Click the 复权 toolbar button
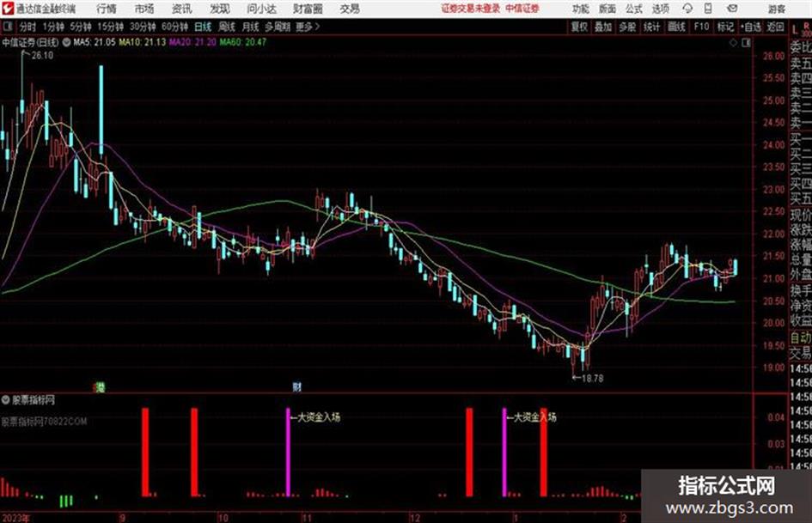This screenshot has width=812, height=523. click(578, 27)
